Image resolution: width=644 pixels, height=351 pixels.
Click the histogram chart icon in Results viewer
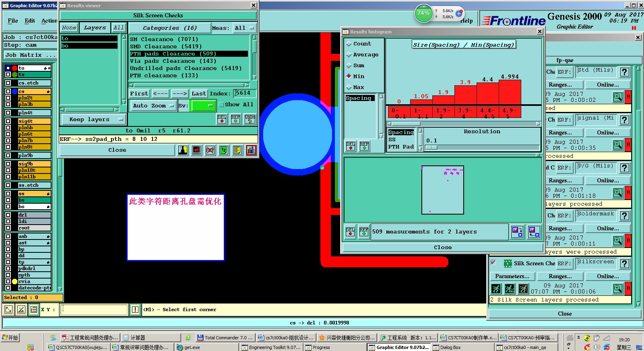click(x=251, y=150)
